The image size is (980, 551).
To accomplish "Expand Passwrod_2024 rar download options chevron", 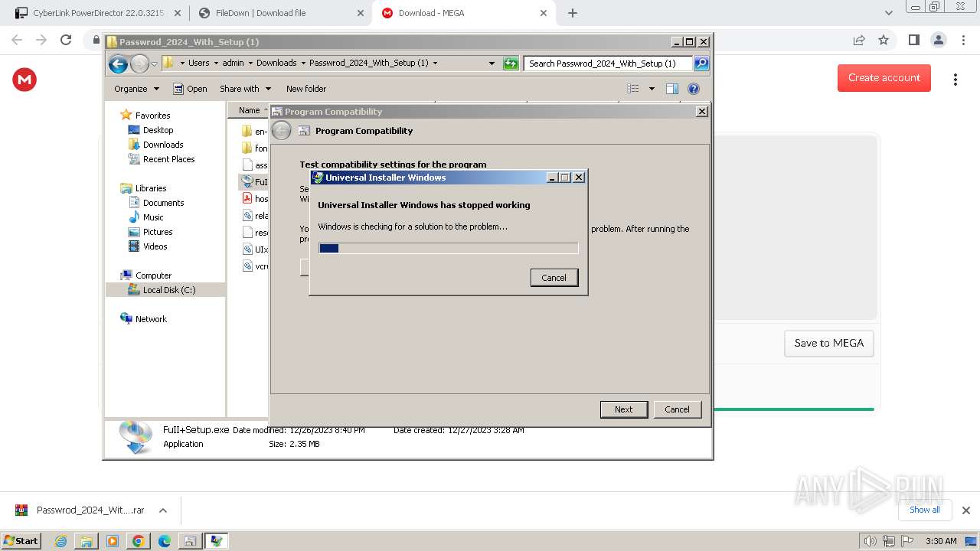I will tap(163, 510).
